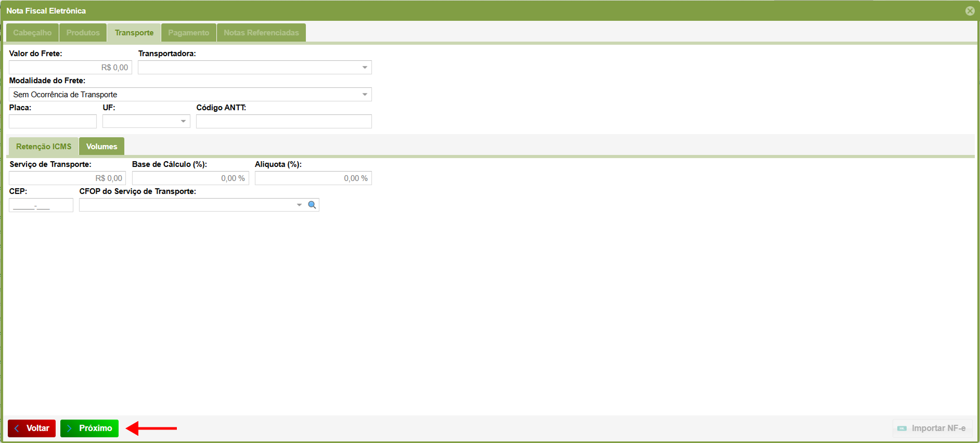
Task: Select the Retenção ICMS sub-tab
Action: click(x=44, y=147)
